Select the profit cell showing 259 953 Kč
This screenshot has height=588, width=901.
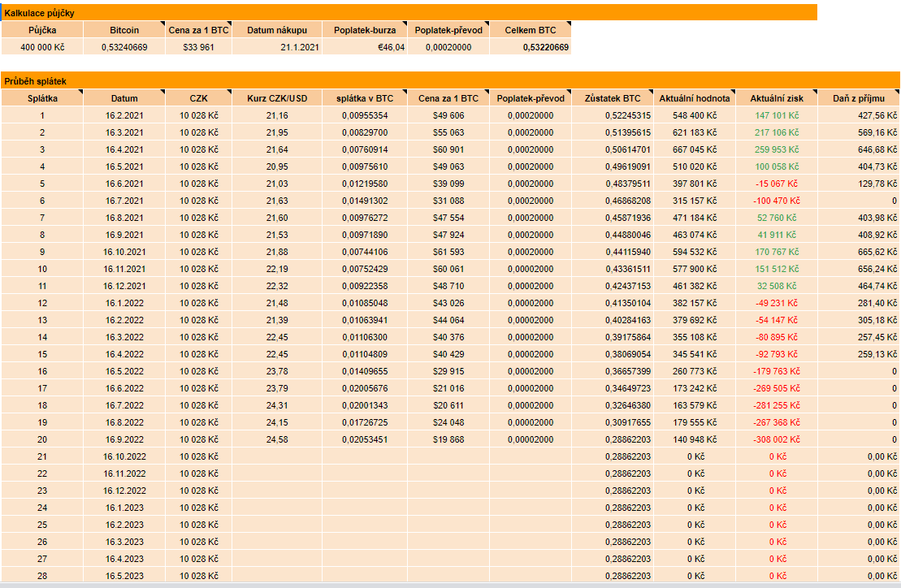777,149
